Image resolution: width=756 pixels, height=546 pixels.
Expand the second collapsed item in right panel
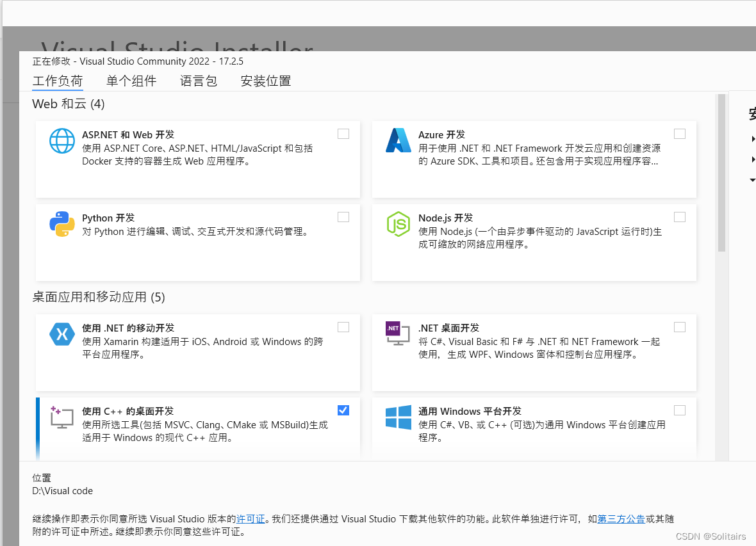(x=753, y=159)
